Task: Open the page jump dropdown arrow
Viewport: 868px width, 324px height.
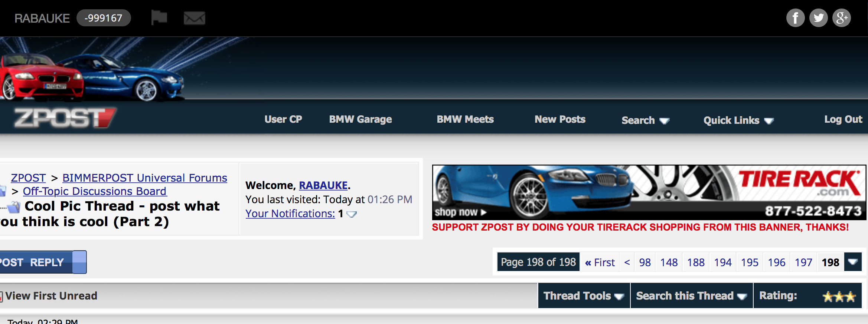Action: pyautogui.click(x=853, y=262)
